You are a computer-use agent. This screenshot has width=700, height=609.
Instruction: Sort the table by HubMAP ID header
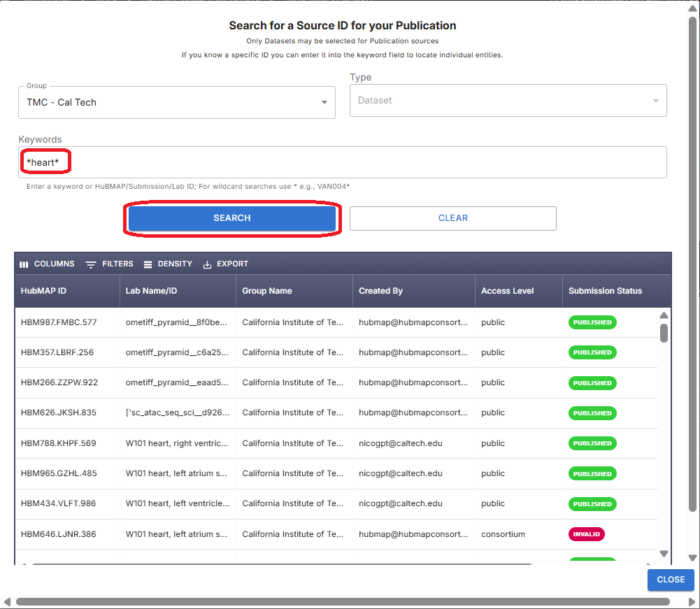43,291
